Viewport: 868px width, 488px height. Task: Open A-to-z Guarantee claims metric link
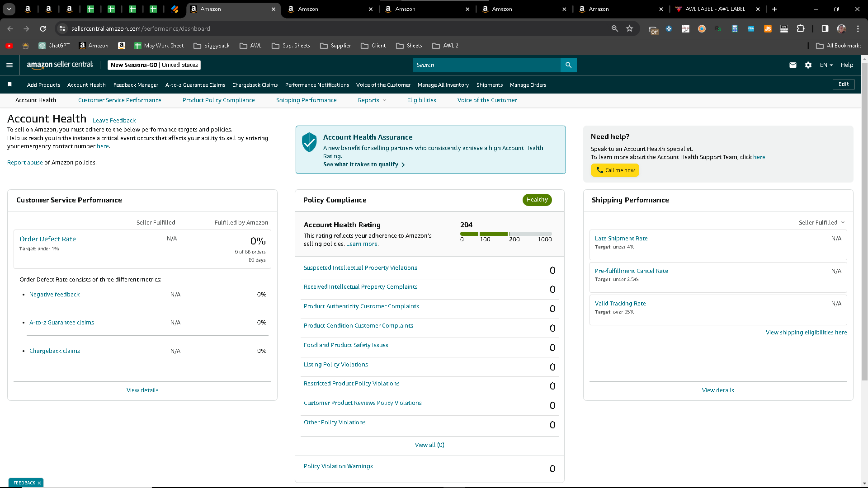point(61,323)
